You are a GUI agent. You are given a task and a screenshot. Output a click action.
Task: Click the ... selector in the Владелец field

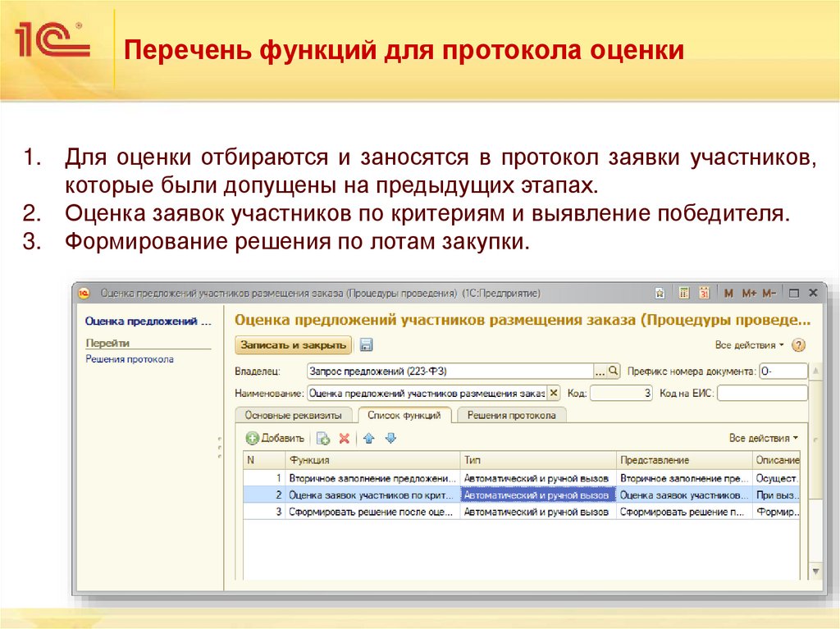pyautogui.click(x=600, y=371)
